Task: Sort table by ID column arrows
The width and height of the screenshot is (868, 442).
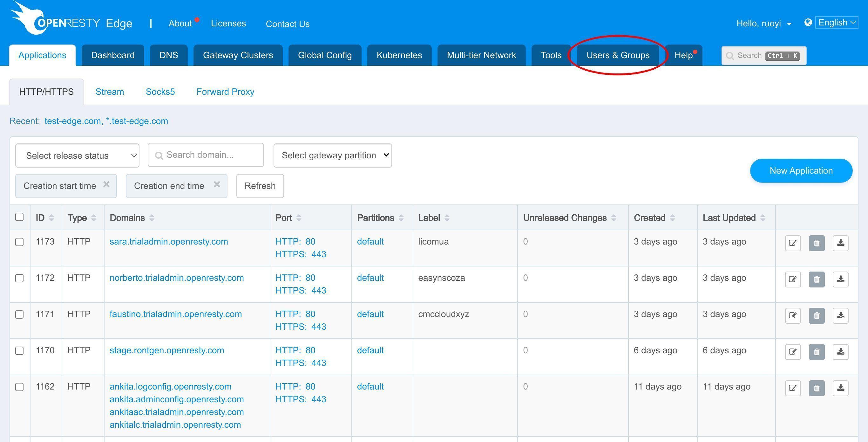Action: (51, 218)
